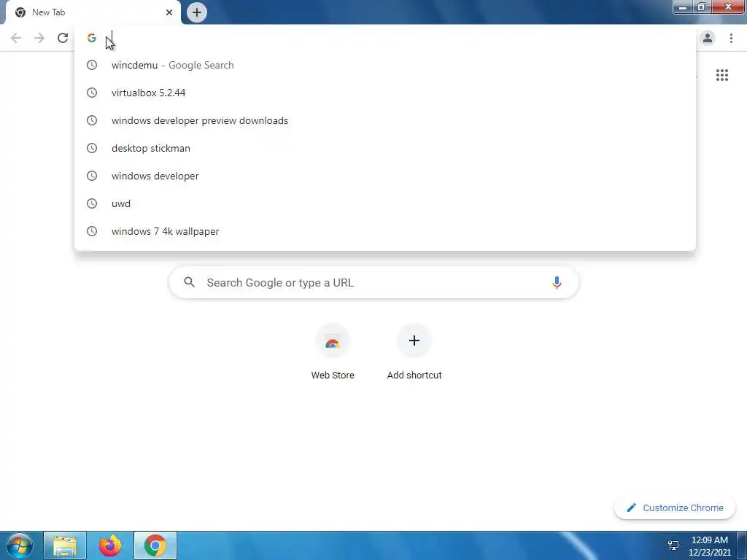The height and width of the screenshot is (560, 747).
Task: Click the clock icon beside desktop stickman
Action: pyautogui.click(x=92, y=148)
